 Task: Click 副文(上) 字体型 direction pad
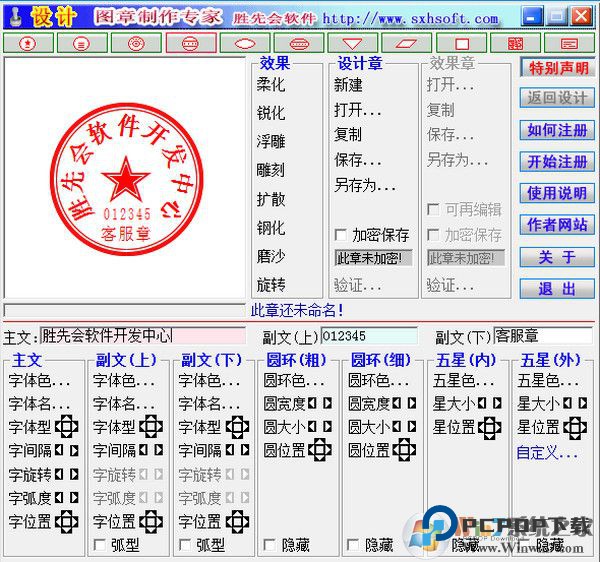[151, 427]
